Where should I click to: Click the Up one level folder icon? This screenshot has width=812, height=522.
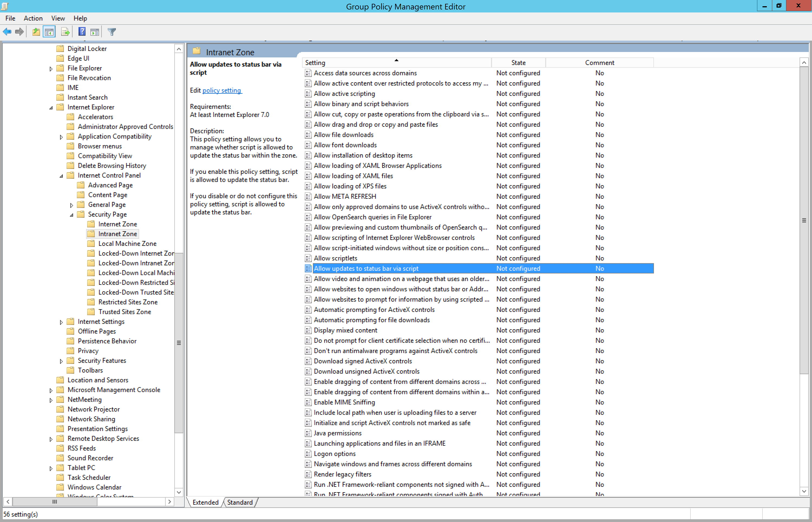pyautogui.click(x=36, y=31)
